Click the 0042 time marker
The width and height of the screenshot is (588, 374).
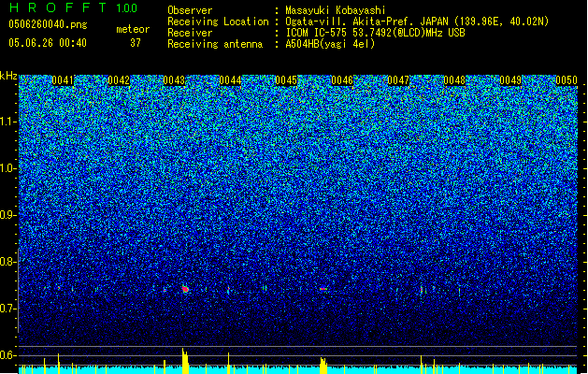point(119,80)
